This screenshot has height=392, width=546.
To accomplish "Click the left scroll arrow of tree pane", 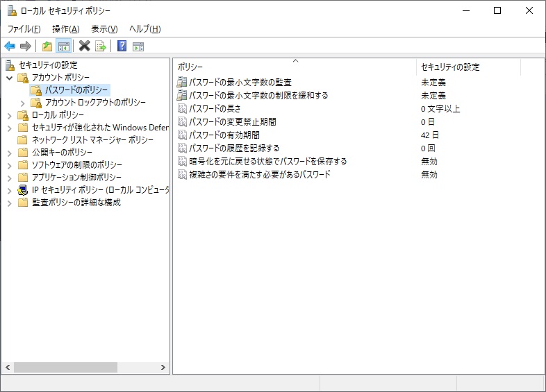I will tap(8, 367).
